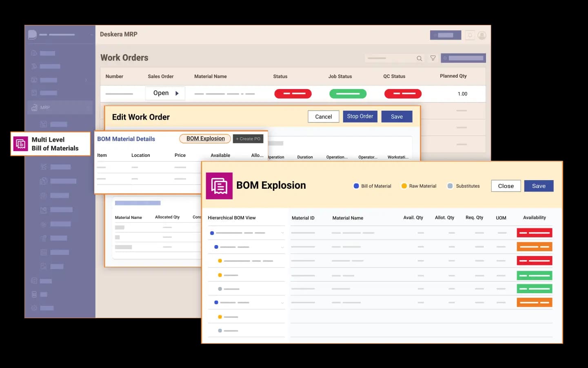Screen dimensions: 588x368
Task: Open the user profile avatar icon
Action: pos(482,36)
